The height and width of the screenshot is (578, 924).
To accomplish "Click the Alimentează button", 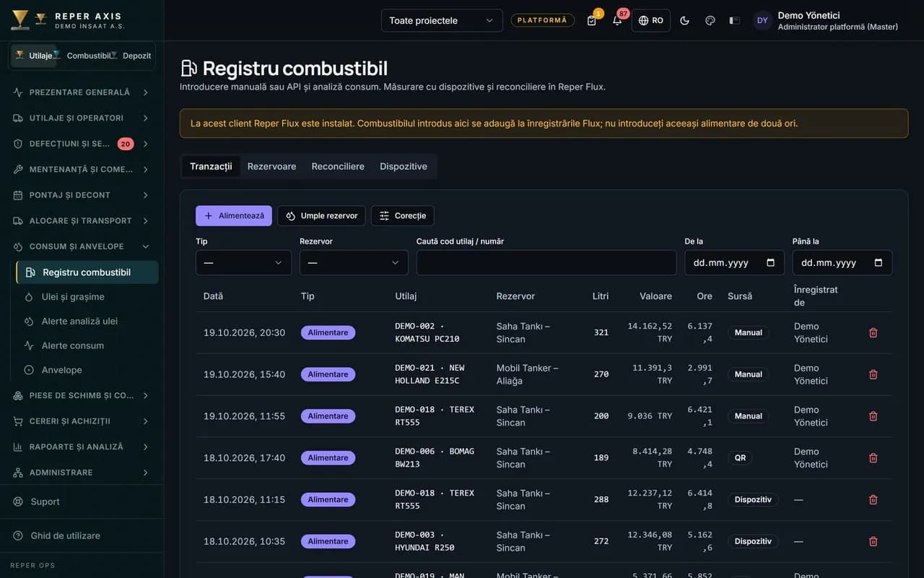I will tap(234, 215).
